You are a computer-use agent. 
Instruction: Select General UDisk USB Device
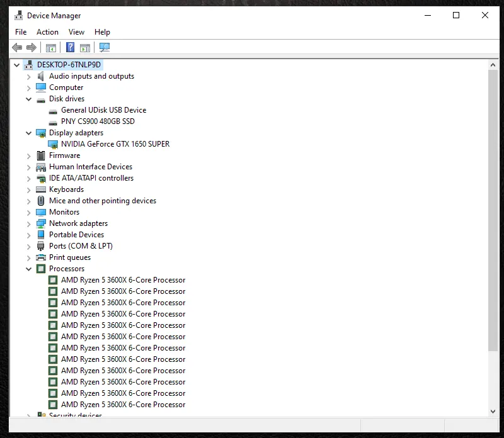(103, 110)
